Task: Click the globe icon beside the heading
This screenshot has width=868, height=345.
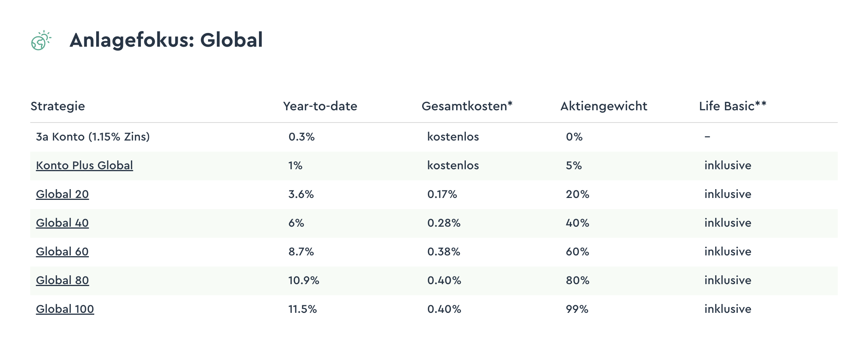Action: [41, 41]
